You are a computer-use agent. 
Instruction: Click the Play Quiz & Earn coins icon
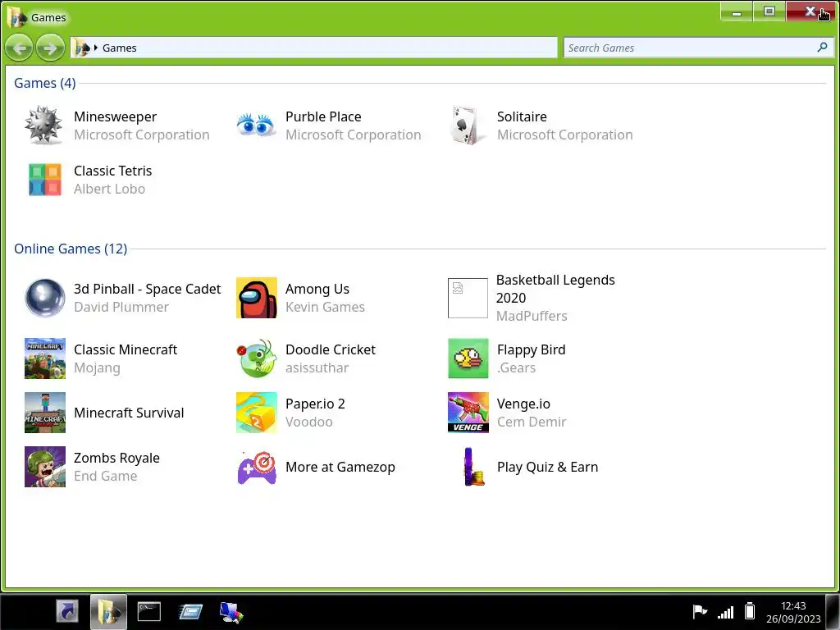click(x=473, y=467)
